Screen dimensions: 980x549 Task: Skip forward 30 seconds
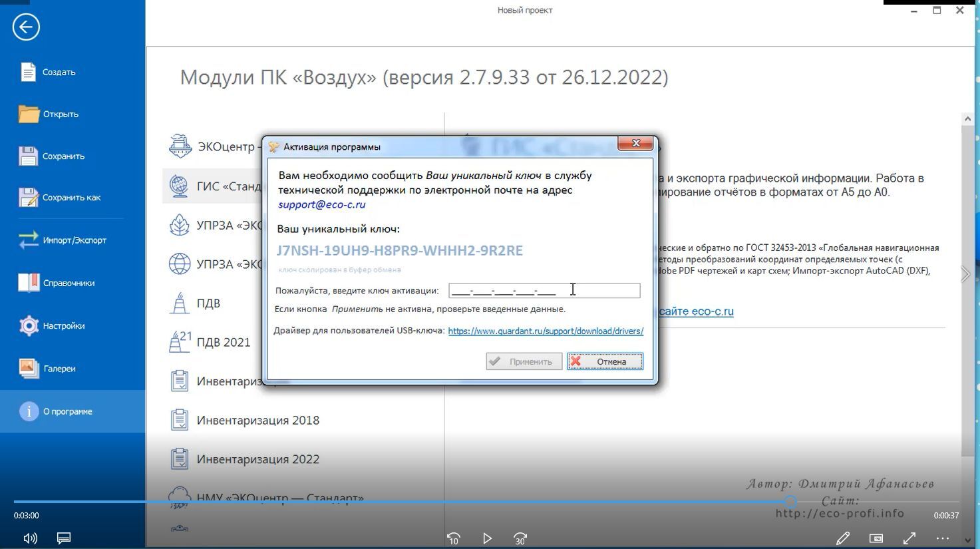(x=520, y=538)
